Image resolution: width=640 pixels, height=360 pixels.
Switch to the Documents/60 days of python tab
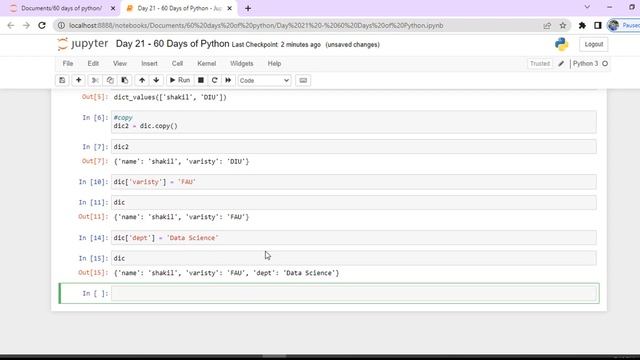click(61, 8)
